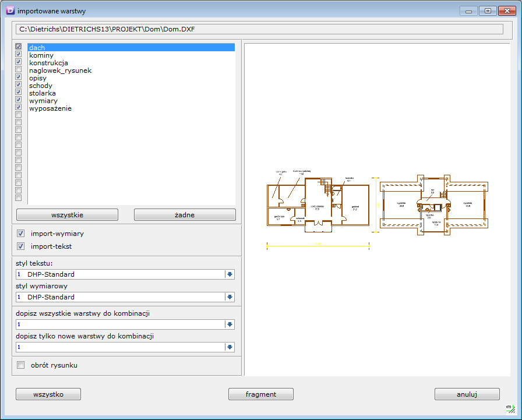522x420 pixels.
Task: Click żadne to deselect all layers
Action: 185,214
